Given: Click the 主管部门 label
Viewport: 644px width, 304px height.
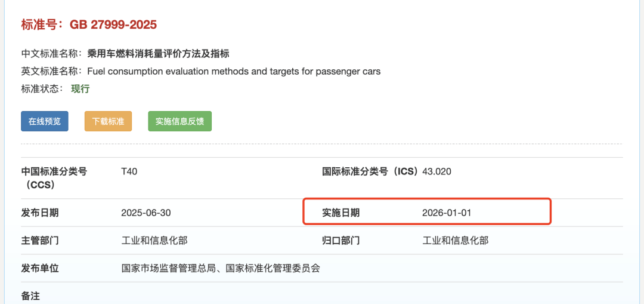Looking at the screenshot, I should click(40, 241).
